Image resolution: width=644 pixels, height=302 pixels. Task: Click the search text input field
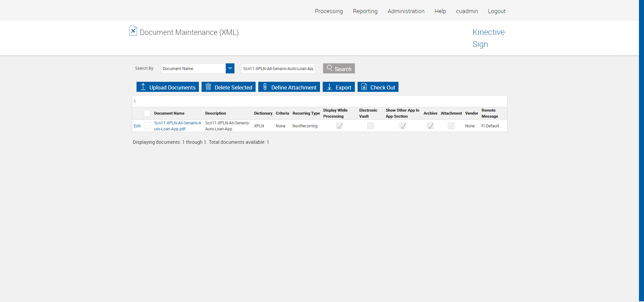tap(278, 68)
